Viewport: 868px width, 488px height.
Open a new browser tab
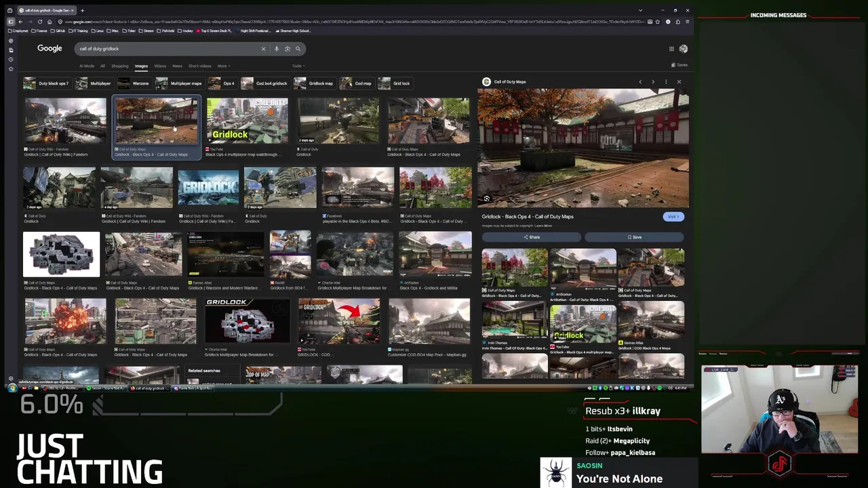82,10
